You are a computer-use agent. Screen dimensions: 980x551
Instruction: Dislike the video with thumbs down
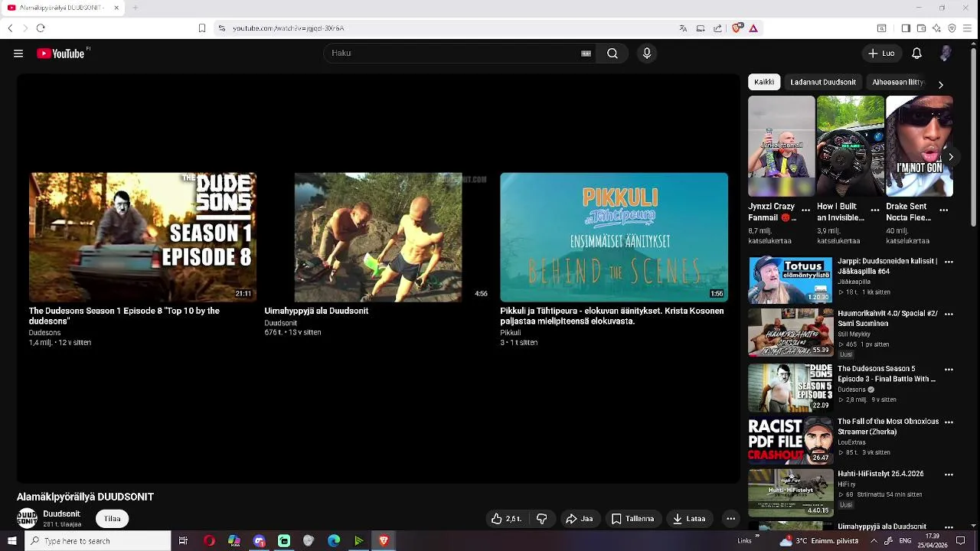[x=542, y=519]
